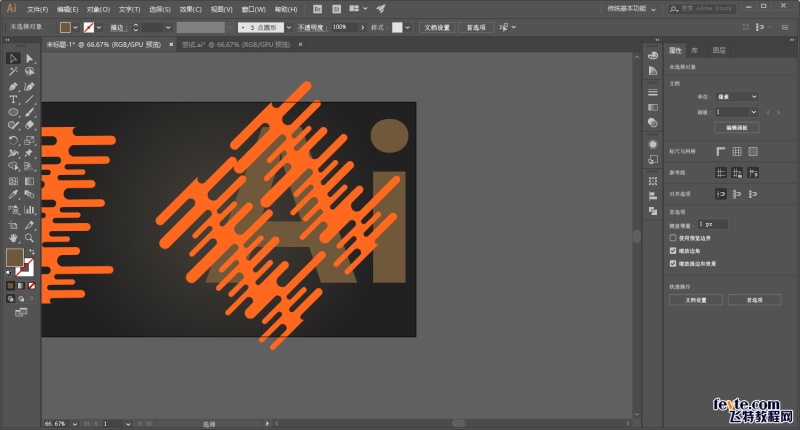The height and width of the screenshot is (430, 800).
Task: Toggle show guides in 参考线 row
Action: point(720,173)
